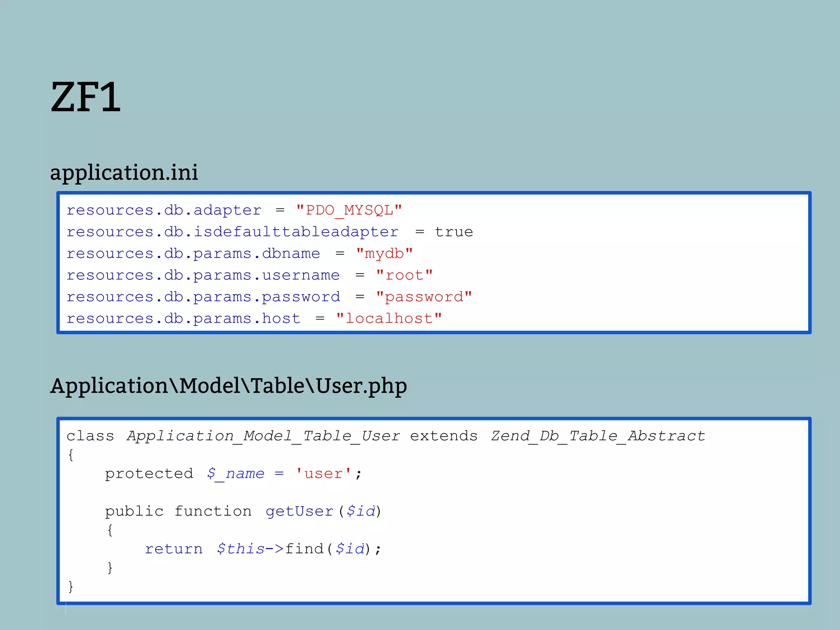The image size is (840, 630).
Task: Click the "root" string value
Action: tap(404, 275)
